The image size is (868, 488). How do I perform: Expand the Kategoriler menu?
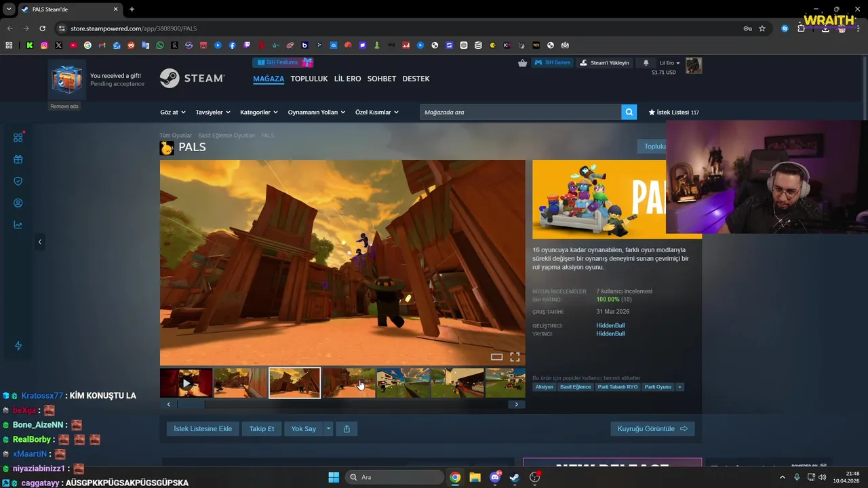coord(259,112)
